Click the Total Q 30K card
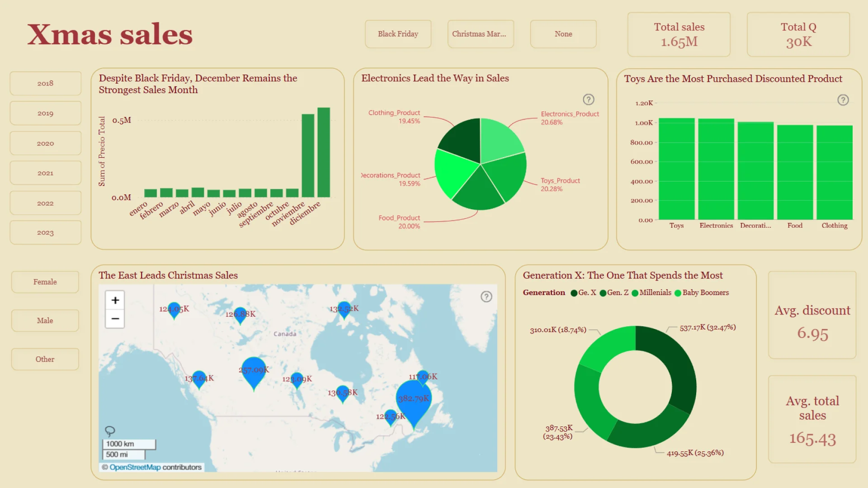 click(798, 34)
